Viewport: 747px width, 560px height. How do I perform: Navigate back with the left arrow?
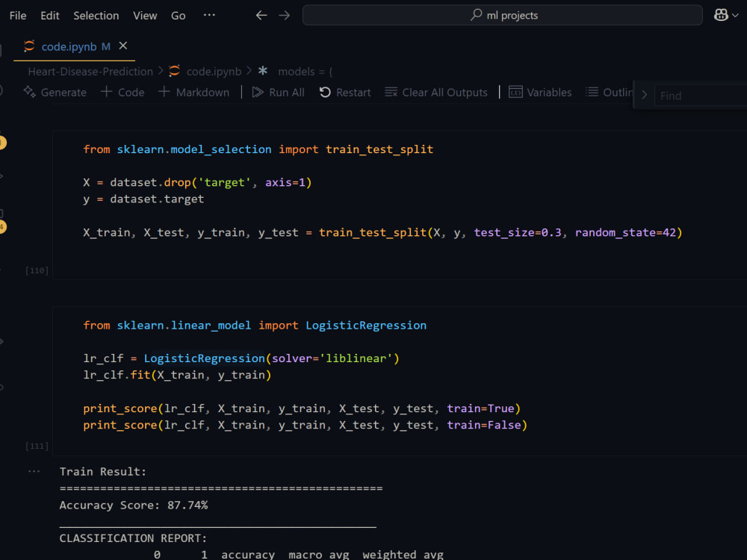click(x=261, y=15)
